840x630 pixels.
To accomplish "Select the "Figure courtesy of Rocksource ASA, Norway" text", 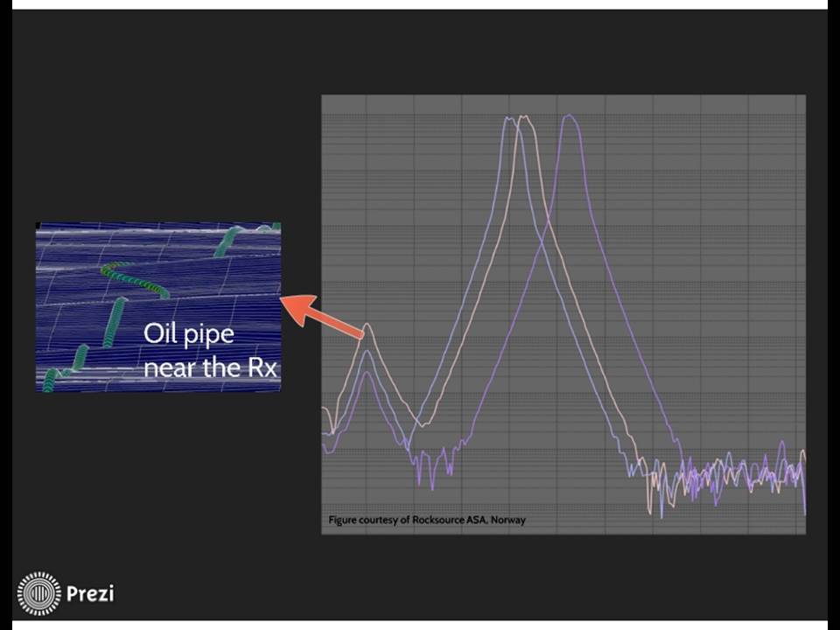I will click(427, 520).
